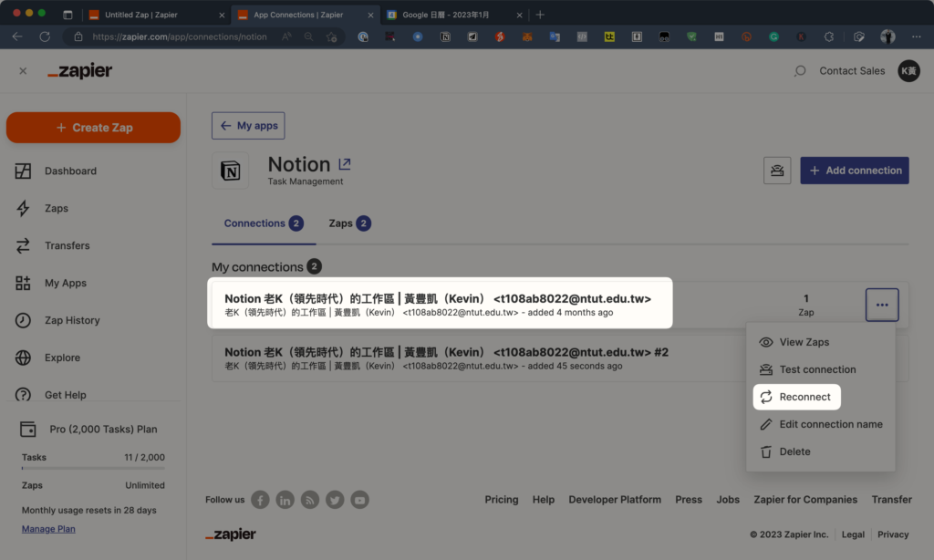The height and width of the screenshot is (560, 934).
Task: Reload the page
Action: click(x=45, y=36)
